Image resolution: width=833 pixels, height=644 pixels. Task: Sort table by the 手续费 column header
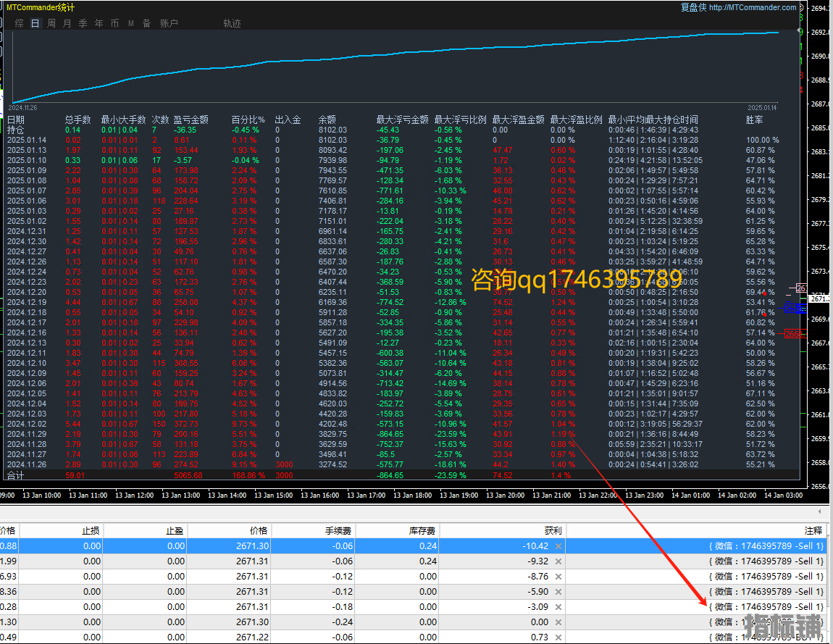338,530
